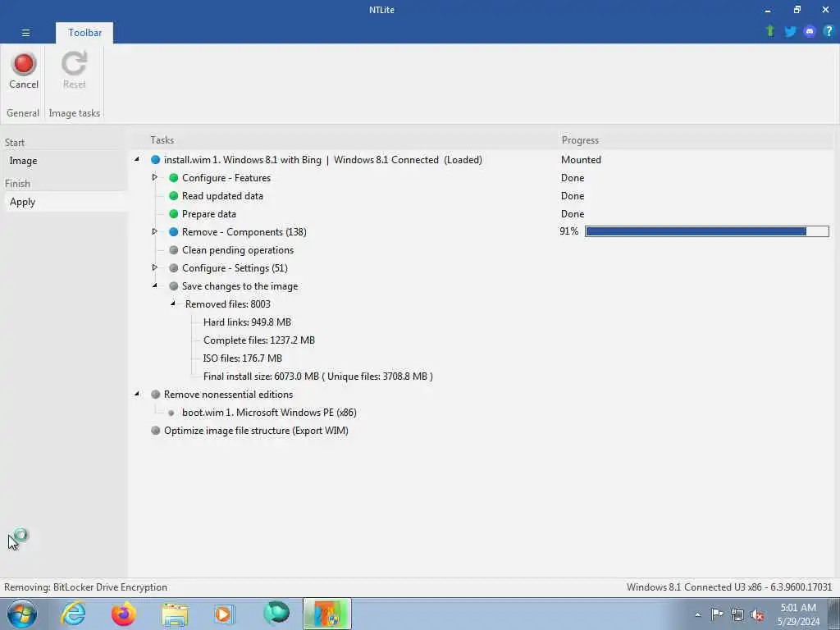Click the green update arrow icon
Image resolution: width=840 pixels, height=630 pixels.
(769, 31)
